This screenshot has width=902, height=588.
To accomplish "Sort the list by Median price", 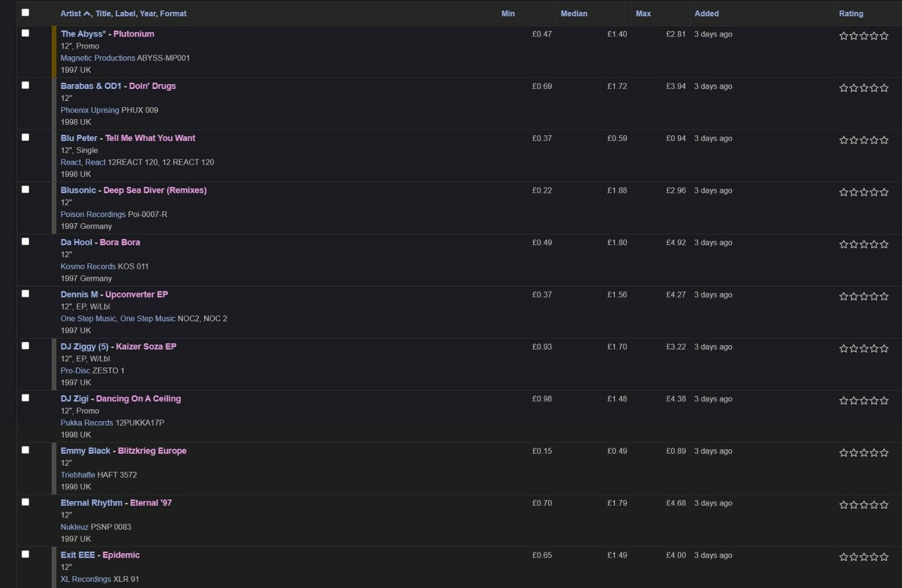I will tap(574, 14).
